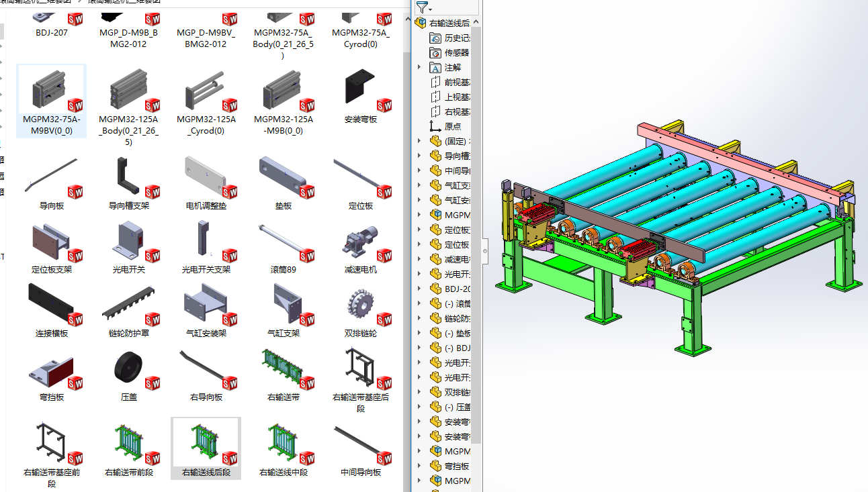This screenshot has width=868, height=492.
Task: Expand the BDJ-20 component in feature tree
Action: (x=419, y=289)
